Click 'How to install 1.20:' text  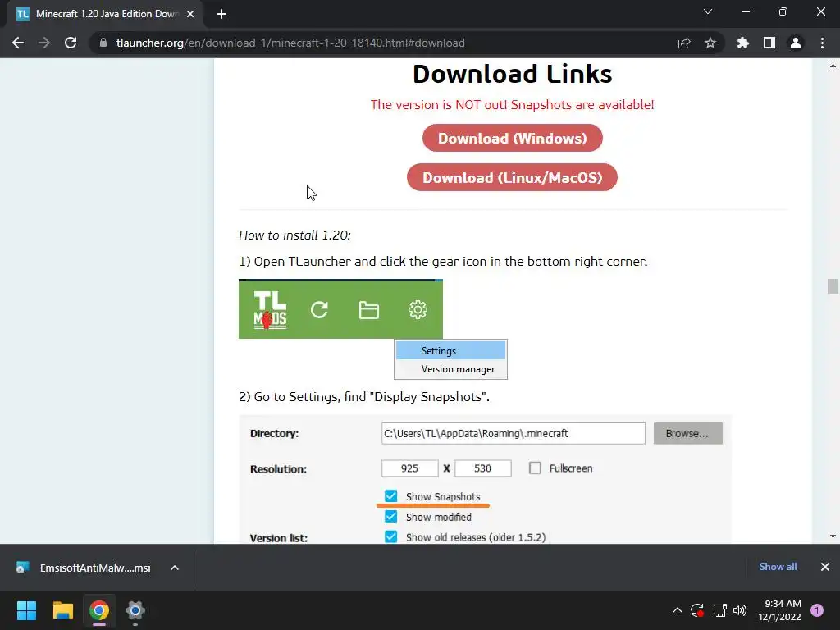tap(294, 235)
